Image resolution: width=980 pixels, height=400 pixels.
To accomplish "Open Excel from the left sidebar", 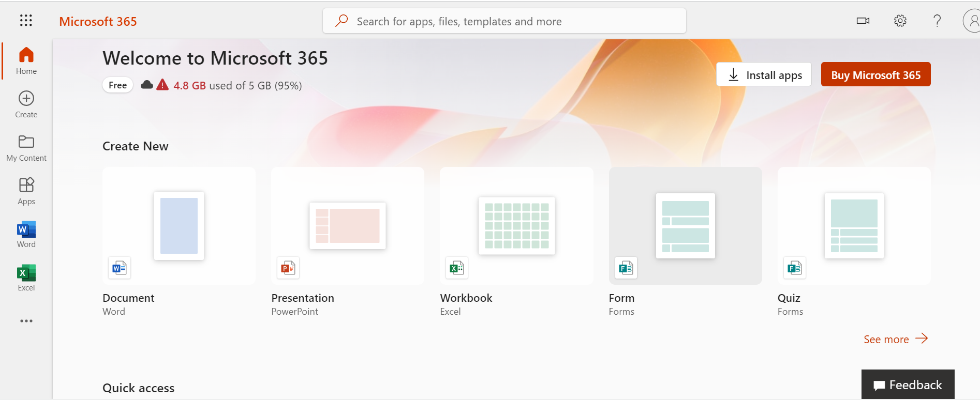I will click(x=26, y=278).
